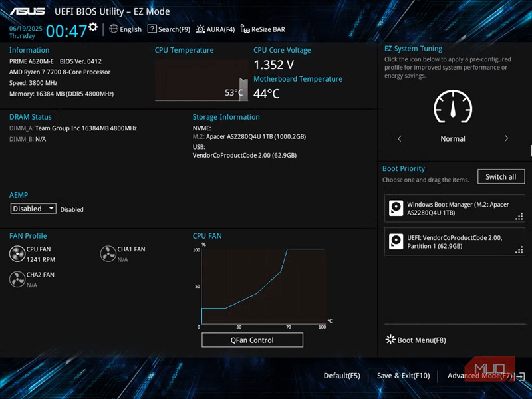The image size is (532, 399).
Task: Click the CHA2 FAN icon
Action: point(17,279)
